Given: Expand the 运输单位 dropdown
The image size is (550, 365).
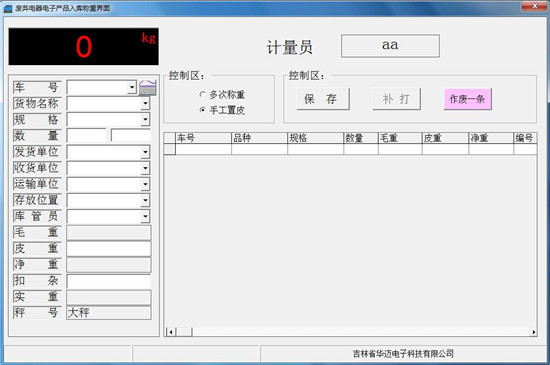Looking at the screenshot, I should (145, 184).
